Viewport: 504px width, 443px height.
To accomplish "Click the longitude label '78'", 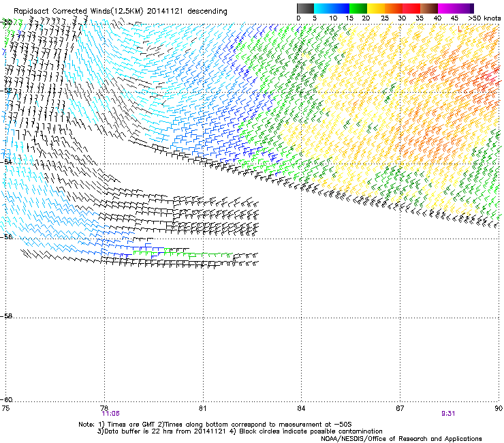I will pos(104,408).
